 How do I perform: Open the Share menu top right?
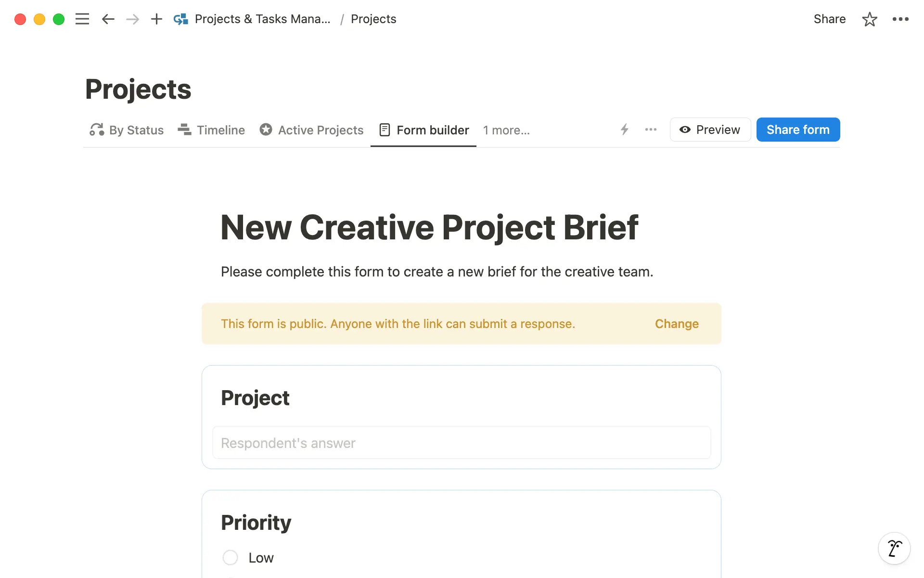point(829,19)
